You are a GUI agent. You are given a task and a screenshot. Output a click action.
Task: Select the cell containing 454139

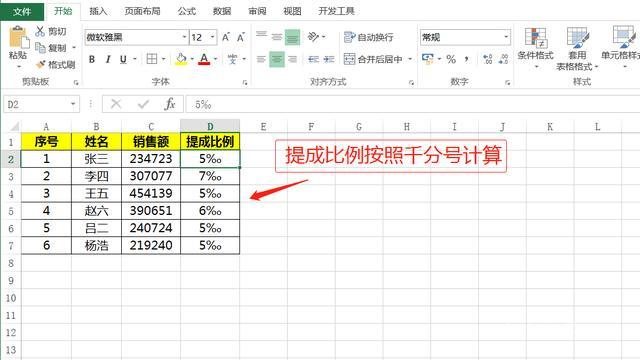151,193
